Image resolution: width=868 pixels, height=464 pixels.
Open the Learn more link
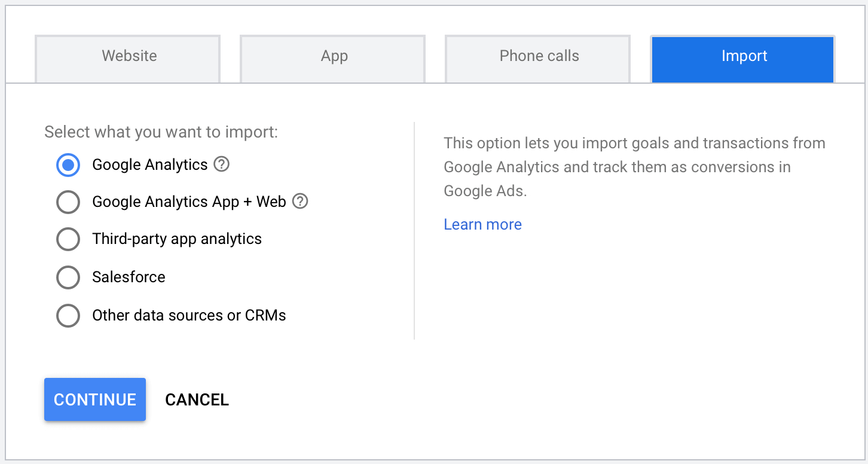(x=482, y=225)
